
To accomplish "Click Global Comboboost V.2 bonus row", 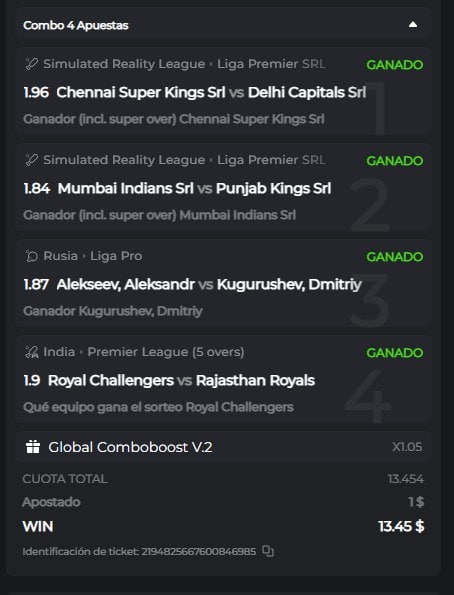I will pos(223,447).
